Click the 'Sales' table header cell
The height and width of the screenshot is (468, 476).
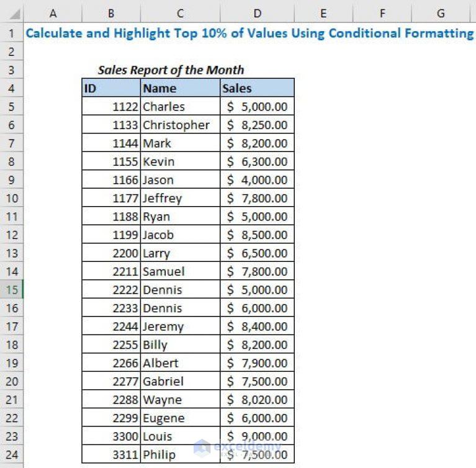[x=257, y=88]
